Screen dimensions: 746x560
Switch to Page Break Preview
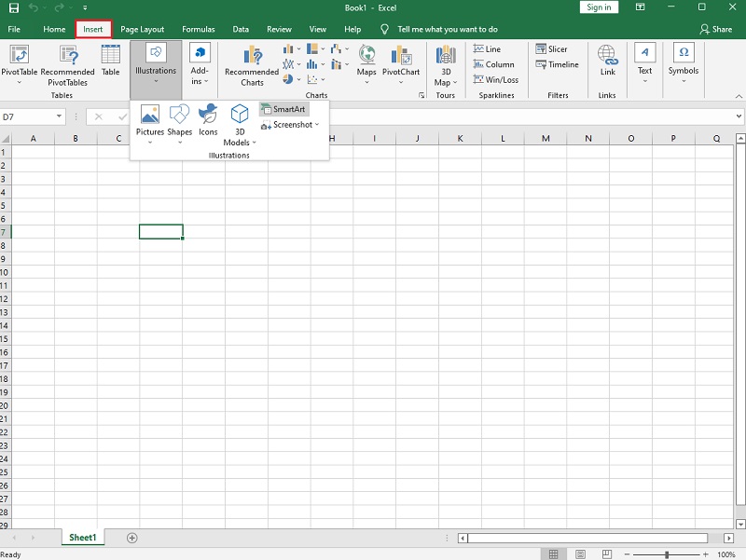click(607, 554)
